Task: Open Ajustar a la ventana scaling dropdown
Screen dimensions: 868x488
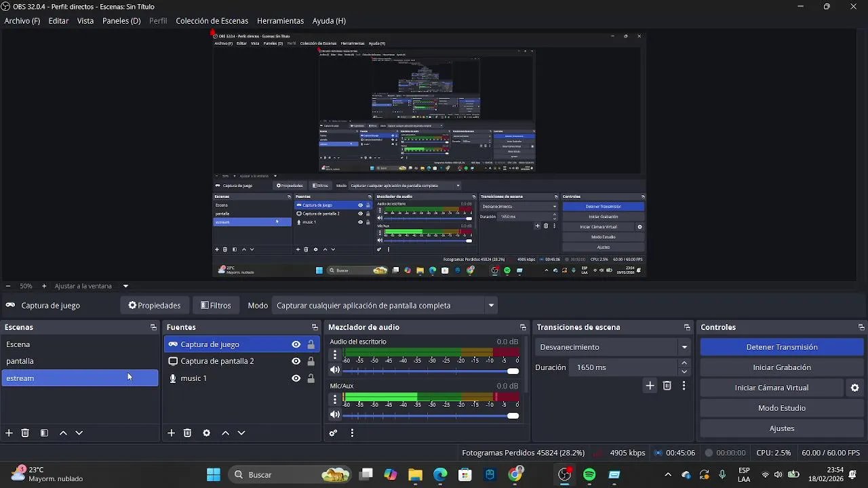Action: (x=91, y=286)
